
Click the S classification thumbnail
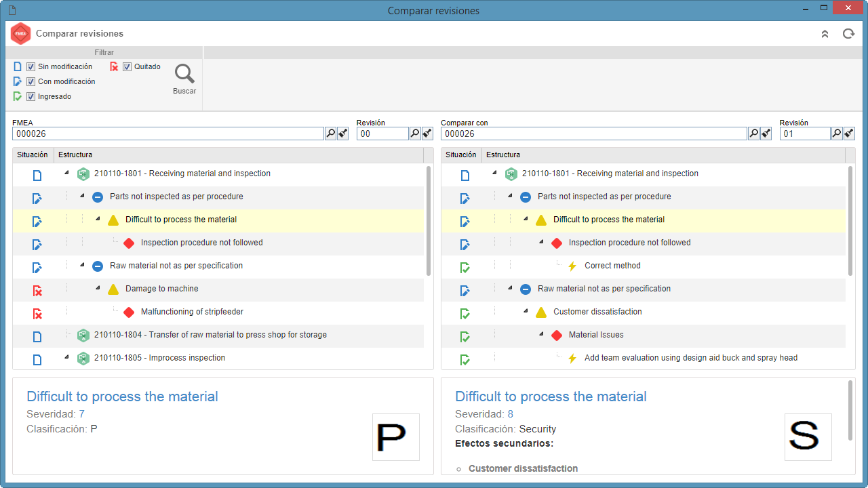click(x=808, y=437)
